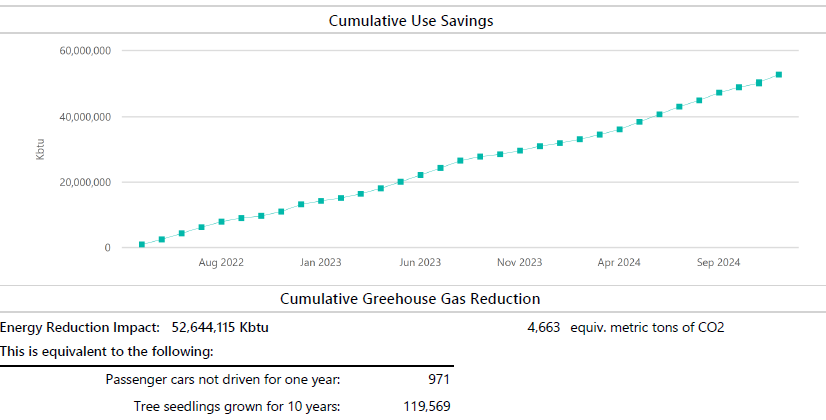Select the 52,644,115 Kbtu energy reduction value
Screen dimensions: 826x420
coord(220,327)
